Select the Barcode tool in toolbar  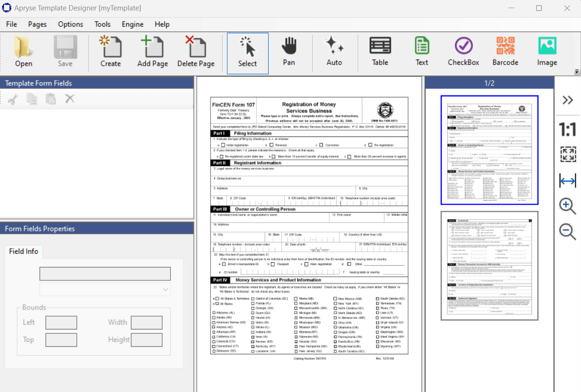coord(505,52)
